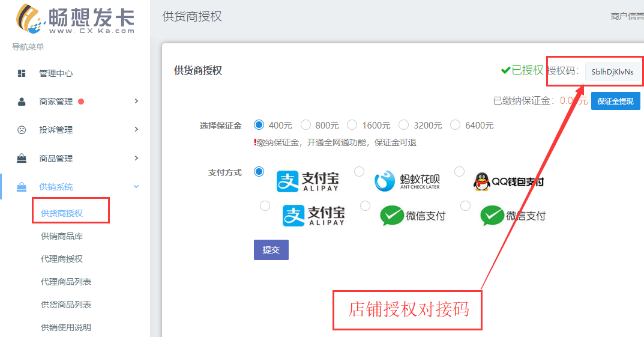644x337 pixels.
Task: Expand the 商家管理 menu chevron
Action: pyautogui.click(x=136, y=101)
